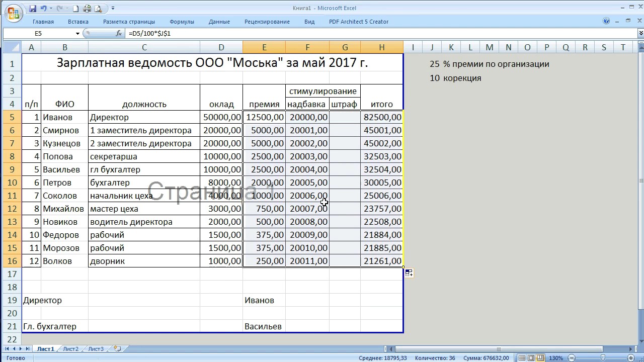Switch to Page Layout view in status bar

coord(531,358)
